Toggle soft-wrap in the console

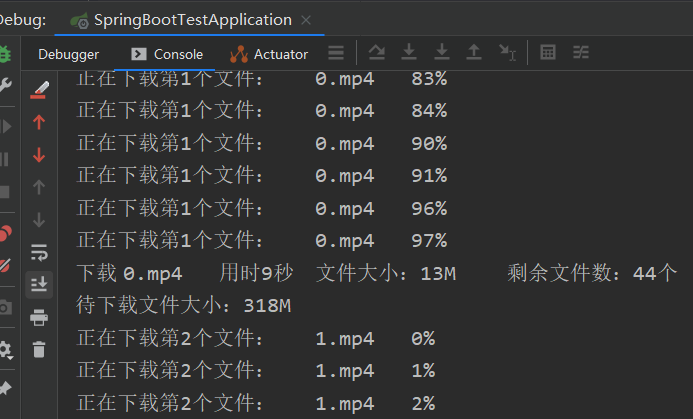[x=39, y=251]
